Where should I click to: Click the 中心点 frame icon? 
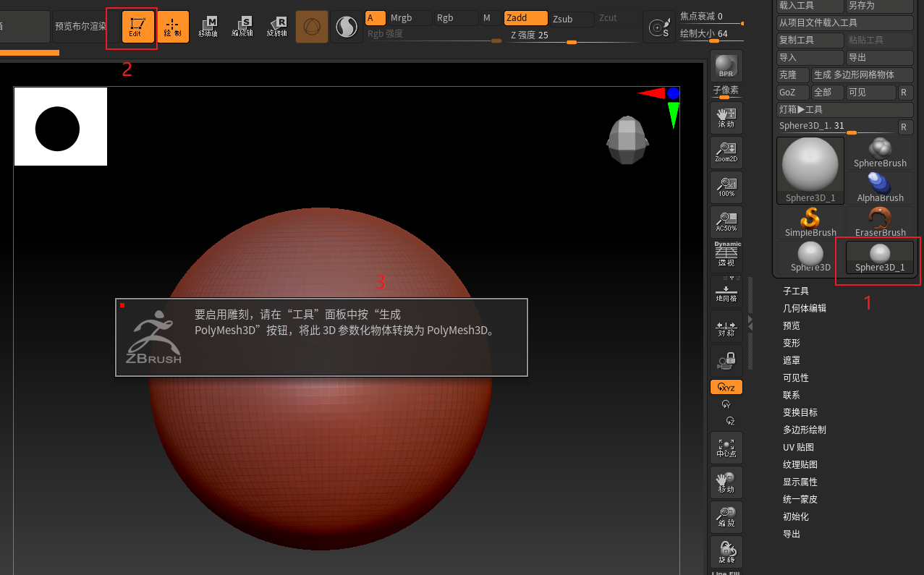point(726,448)
